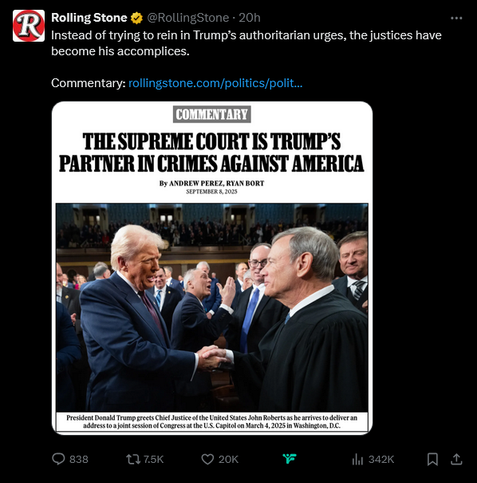477x483 pixels.
Task: Click the Supreme Court headline in the card
Action: [212, 152]
